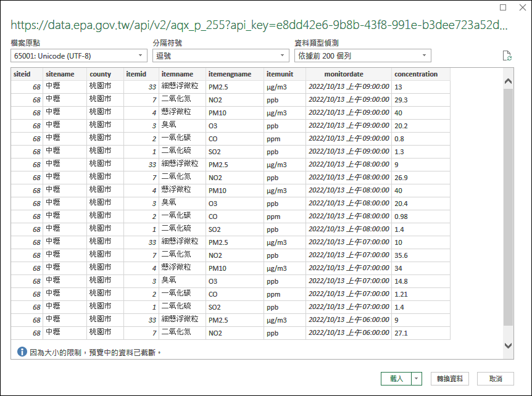
Task: Click the 資料類型偵測 label
Action: 317,43
